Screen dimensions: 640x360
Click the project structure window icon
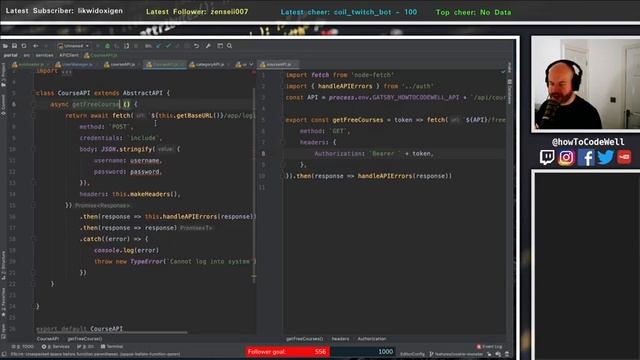click(x=220, y=46)
